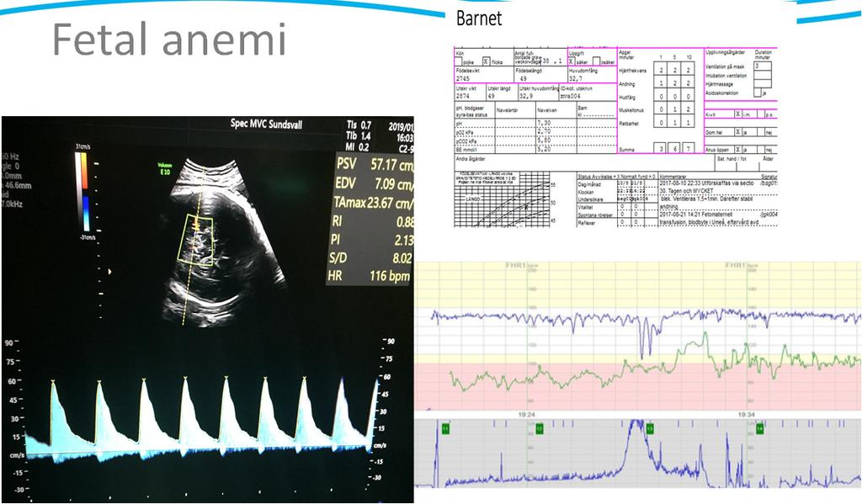Toggle the K-vit 'i.m.' checkbox
This screenshot has height=504, width=862.
[x=738, y=114]
